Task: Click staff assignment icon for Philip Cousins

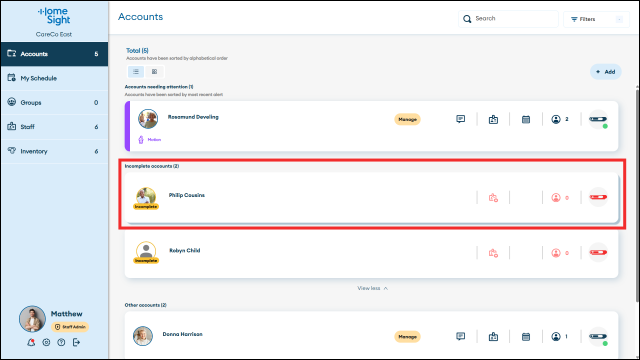Action: (x=493, y=198)
